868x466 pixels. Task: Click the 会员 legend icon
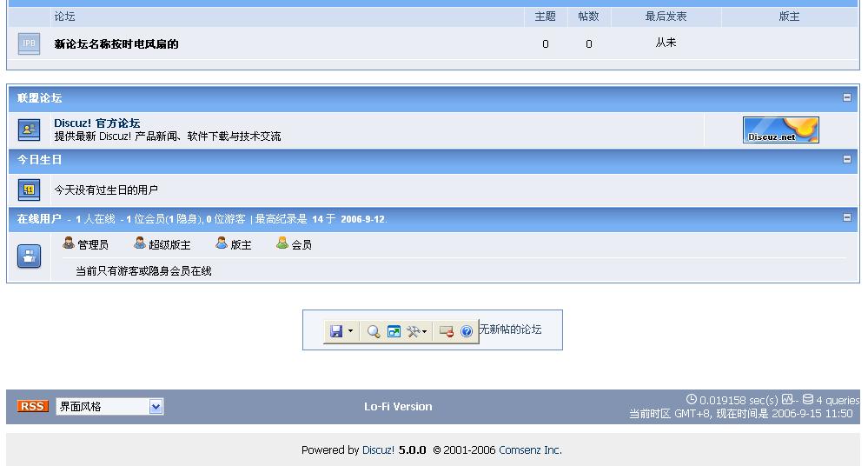[x=282, y=243]
